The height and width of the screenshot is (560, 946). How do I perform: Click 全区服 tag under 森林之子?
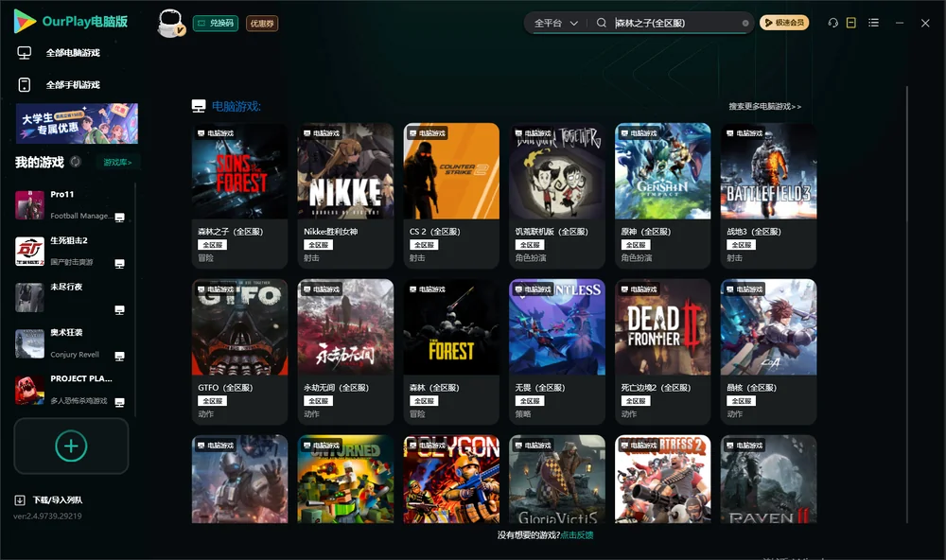pyautogui.click(x=212, y=245)
